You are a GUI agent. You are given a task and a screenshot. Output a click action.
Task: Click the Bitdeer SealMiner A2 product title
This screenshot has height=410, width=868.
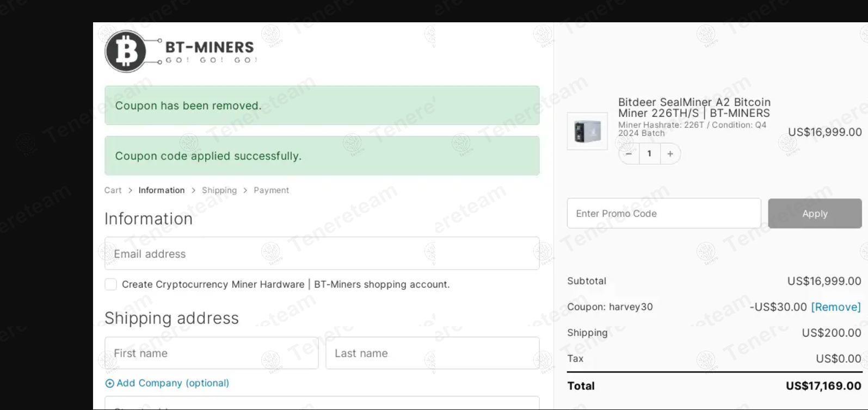pos(694,107)
